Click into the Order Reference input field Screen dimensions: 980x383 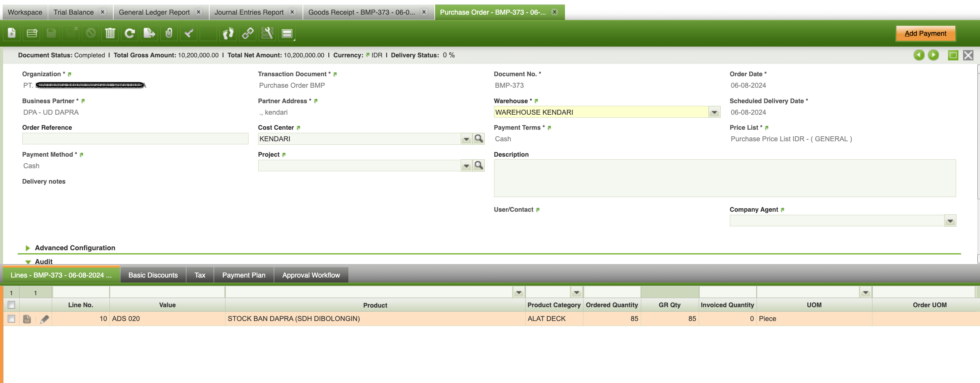(135, 139)
